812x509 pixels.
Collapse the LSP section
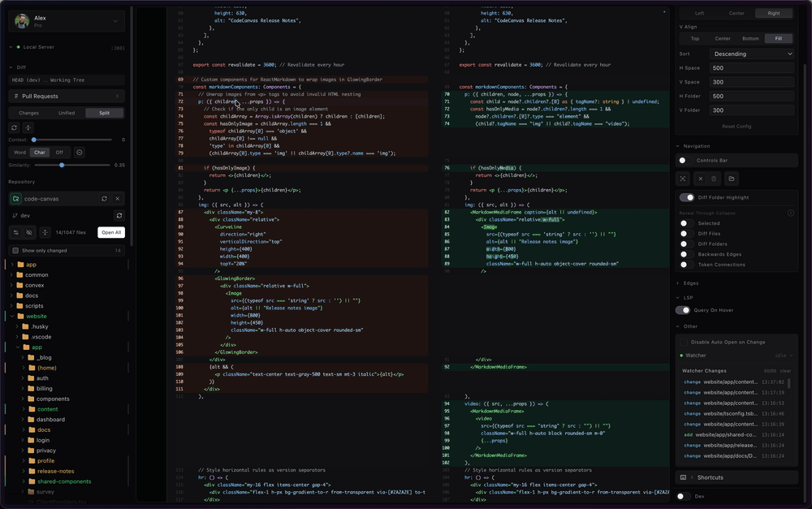688,297
